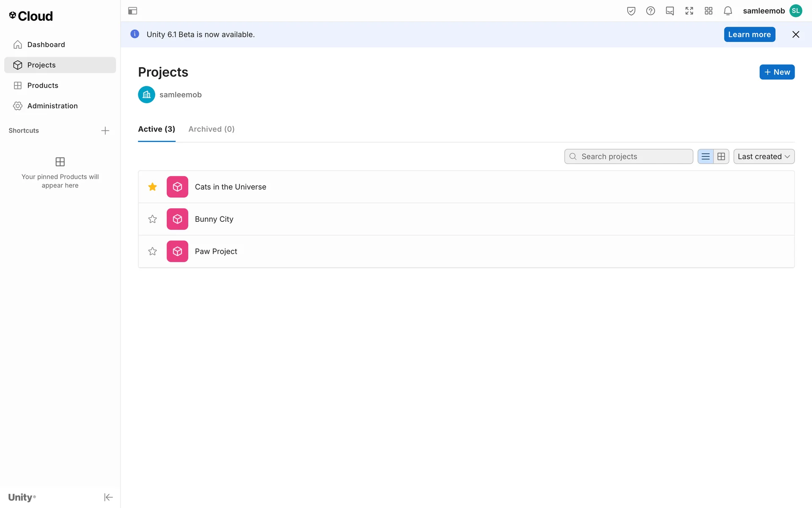This screenshot has width=812, height=508.
Task: Toggle the sidebar panel layout icon
Action: coord(132,11)
